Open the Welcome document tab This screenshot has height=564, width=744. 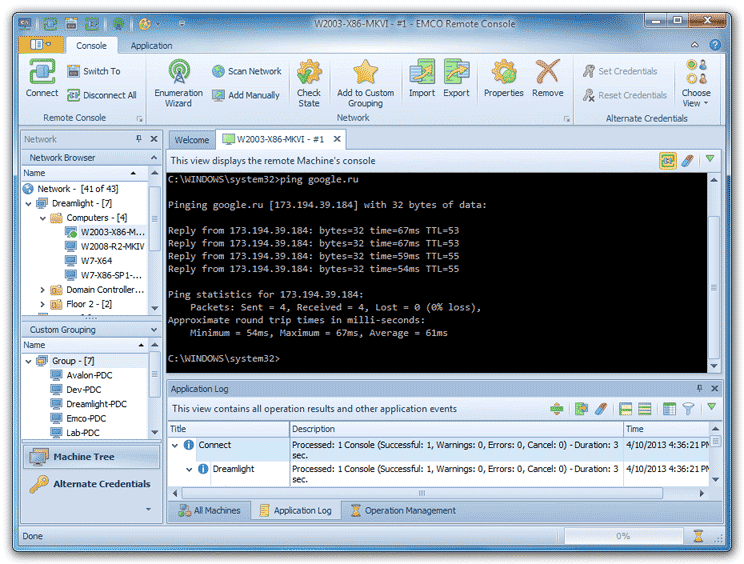coord(192,140)
